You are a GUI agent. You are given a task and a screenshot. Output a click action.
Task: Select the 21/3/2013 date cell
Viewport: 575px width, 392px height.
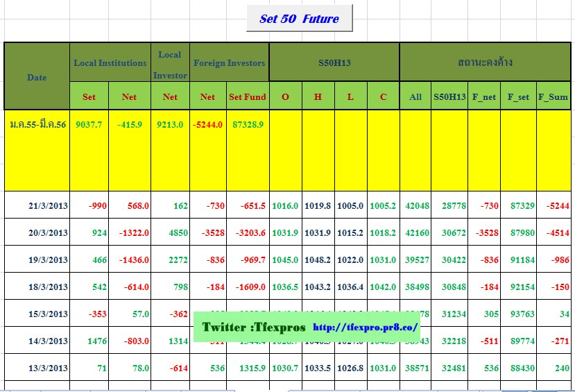coord(49,206)
